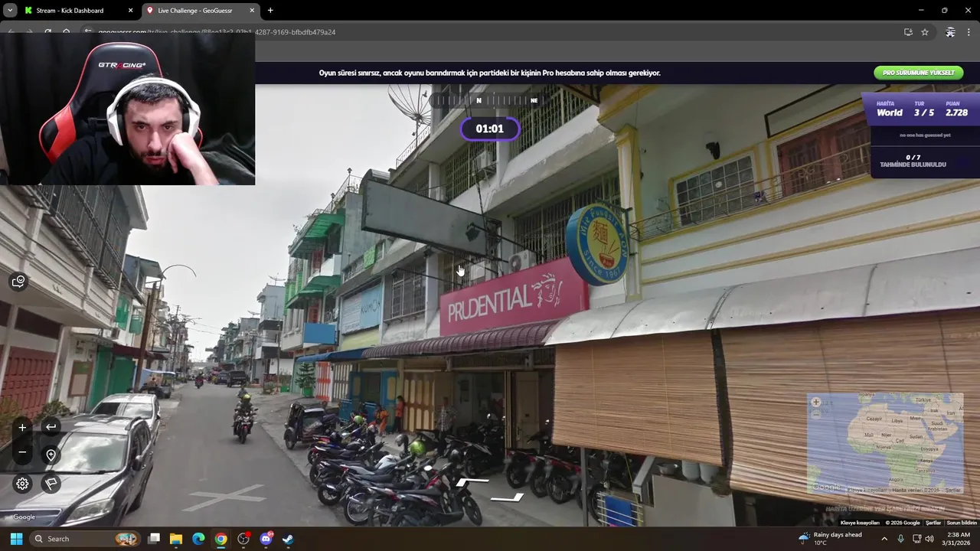This screenshot has height=551, width=980.
Task: Open the Chrome three-dot menu
Action: pyautogui.click(x=969, y=32)
